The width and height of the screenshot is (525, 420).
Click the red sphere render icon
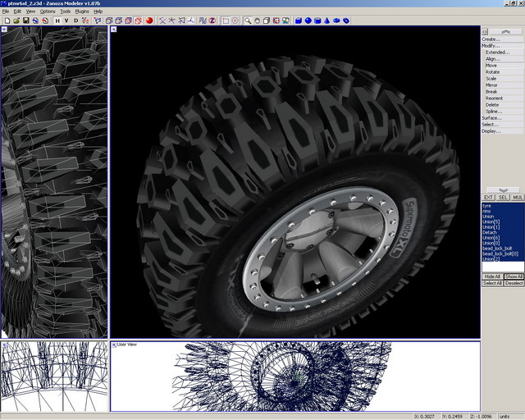click(x=149, y=20)
